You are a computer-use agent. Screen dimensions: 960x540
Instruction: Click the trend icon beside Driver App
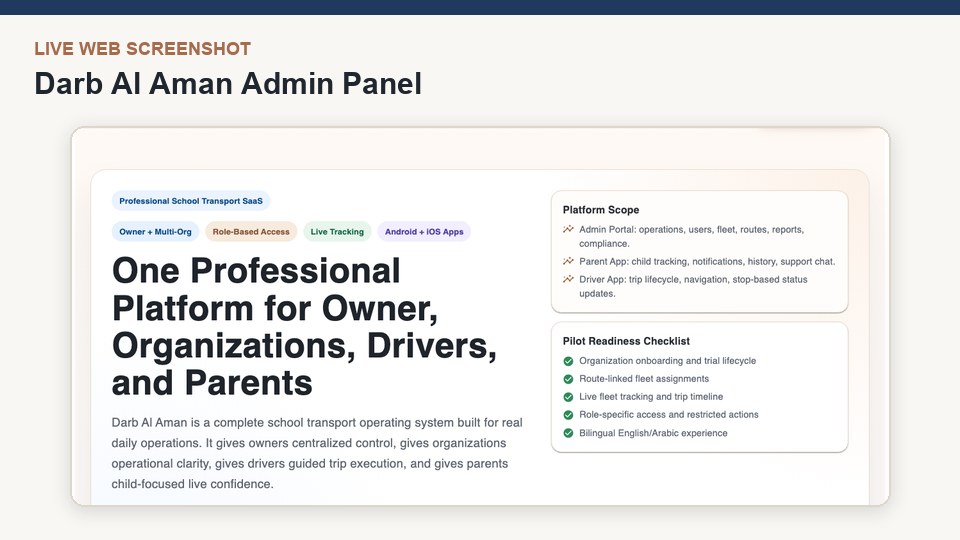pyautogui.click(x=568, y=279)
